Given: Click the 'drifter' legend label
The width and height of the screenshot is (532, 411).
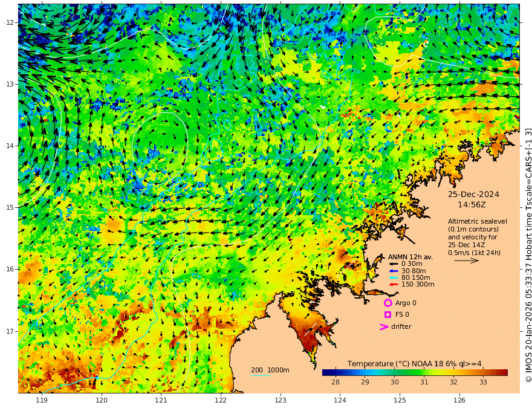Looking at the screenshot, I should point(401,326).
